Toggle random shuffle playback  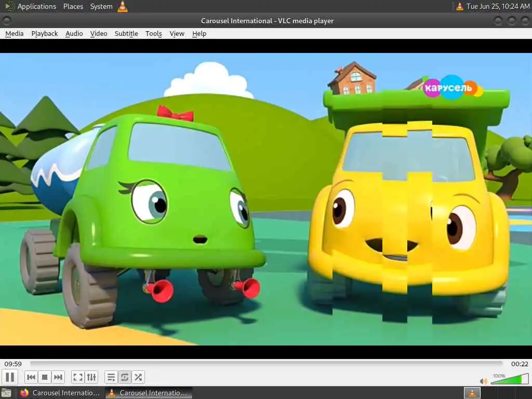(138, 377)
